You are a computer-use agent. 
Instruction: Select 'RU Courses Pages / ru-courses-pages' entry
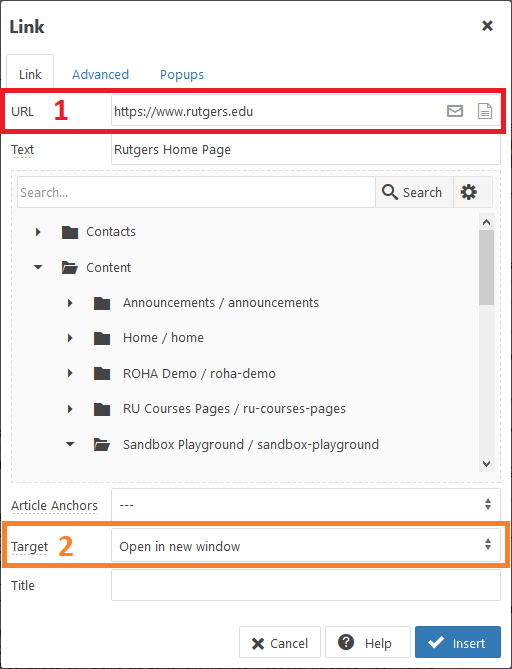coord(234,409)
